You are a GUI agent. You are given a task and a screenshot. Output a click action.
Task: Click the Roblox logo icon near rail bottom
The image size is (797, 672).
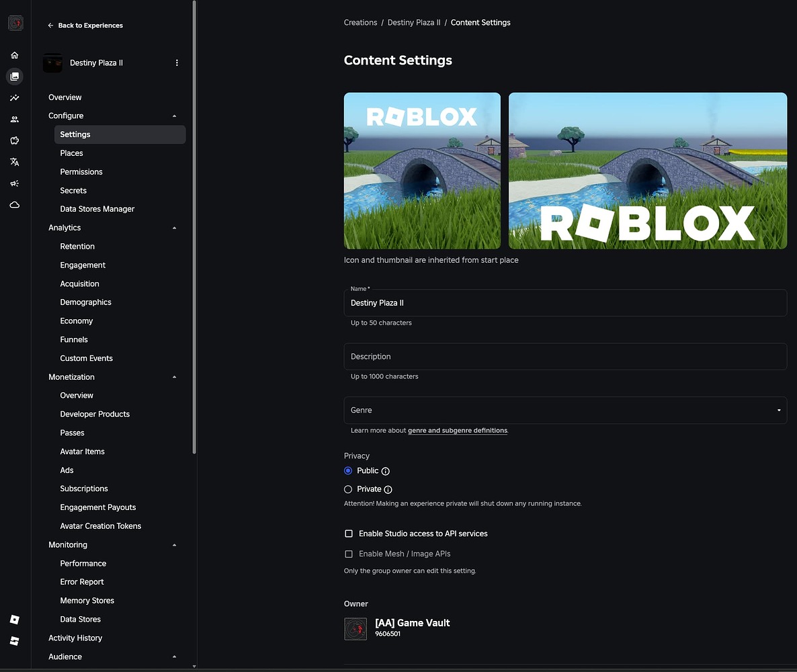coord(15,619)
